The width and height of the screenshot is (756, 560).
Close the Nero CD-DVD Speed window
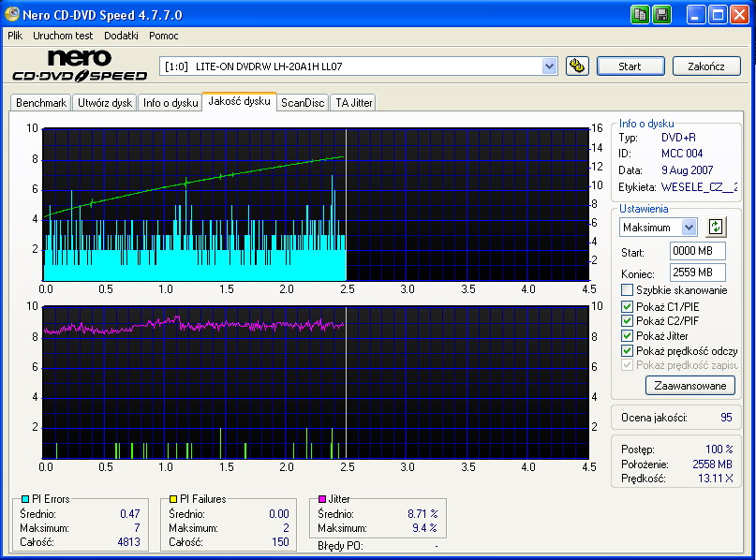tap(739, 15)
